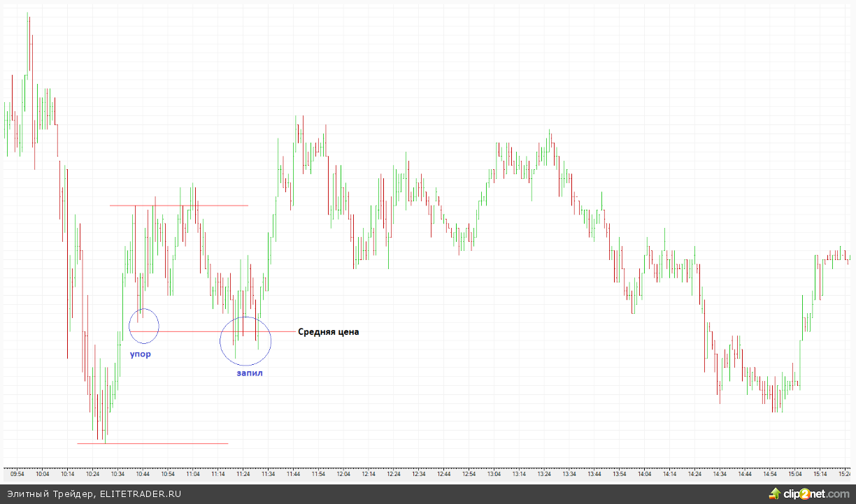Click the upper red resistance line

(x=178, y=206)
